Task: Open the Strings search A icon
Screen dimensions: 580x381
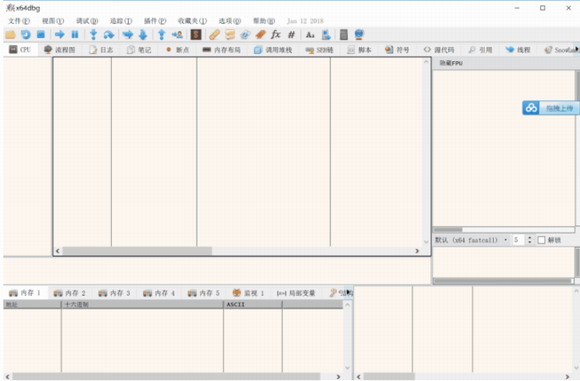Action: pos(310,35)
